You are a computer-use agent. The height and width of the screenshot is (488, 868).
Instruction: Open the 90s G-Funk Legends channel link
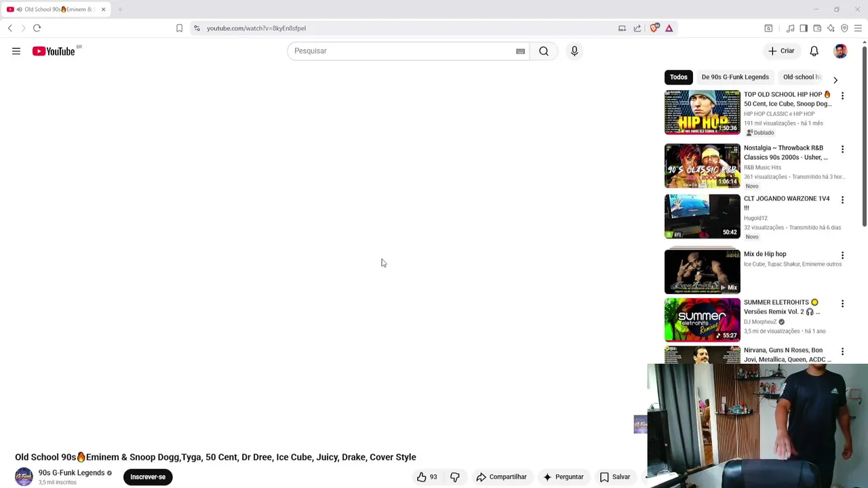click(x=71, y=473)
